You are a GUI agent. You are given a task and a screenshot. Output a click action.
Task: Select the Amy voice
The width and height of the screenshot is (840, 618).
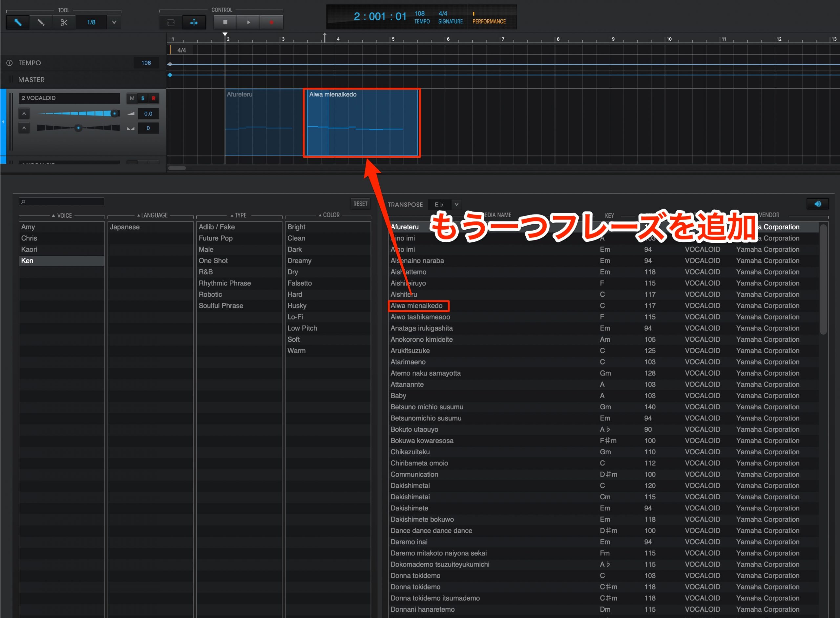tap(62, 227)
